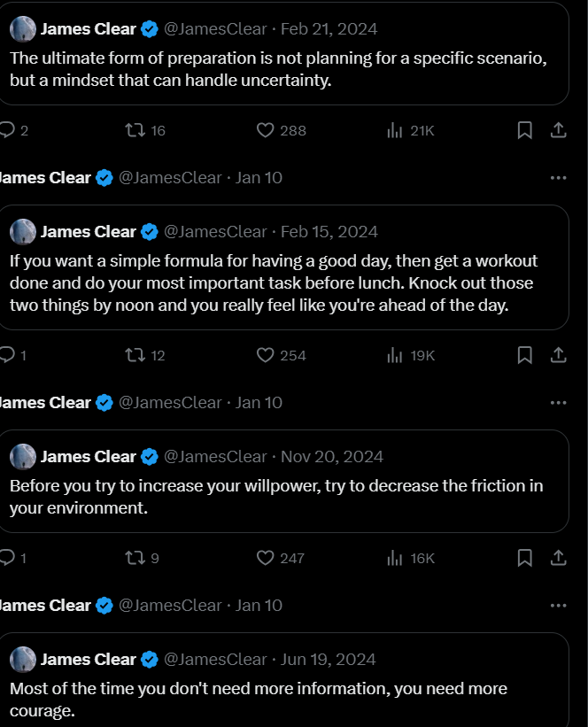This screenshot has height=727, width=588.
Task: Open more options for first Jan 10 repost
Action: (x=558, y=177)
